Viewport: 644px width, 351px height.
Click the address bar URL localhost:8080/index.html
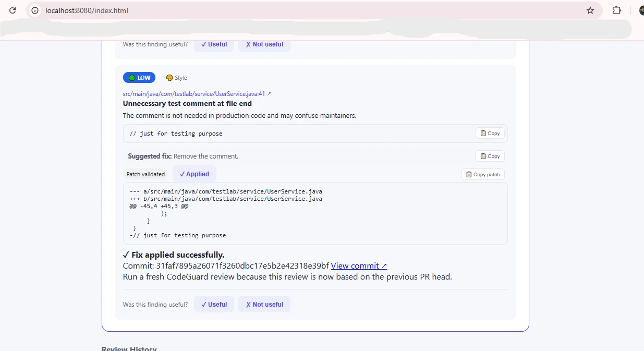87,10
